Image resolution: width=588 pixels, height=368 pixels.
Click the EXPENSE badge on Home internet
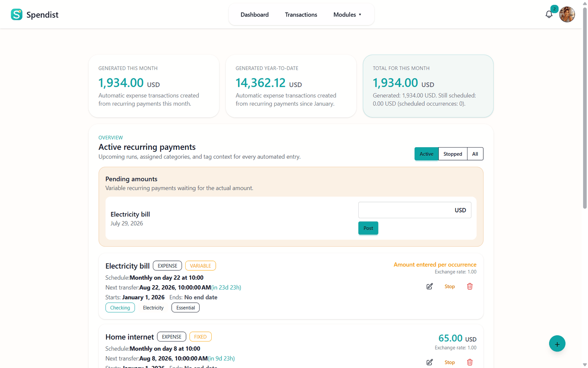[x=172, y=337]
